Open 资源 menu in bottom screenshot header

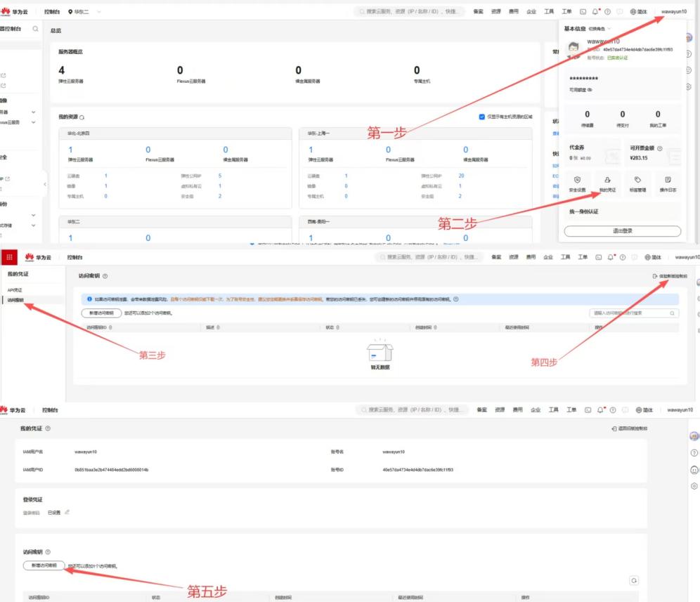click(x=500, y=410)
